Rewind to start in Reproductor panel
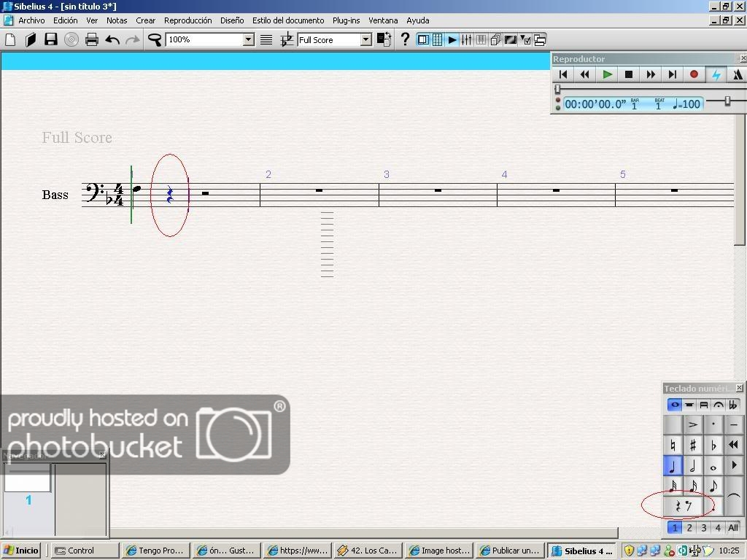The width and height of the screenshot is (747, 560). tap(563, 74)
